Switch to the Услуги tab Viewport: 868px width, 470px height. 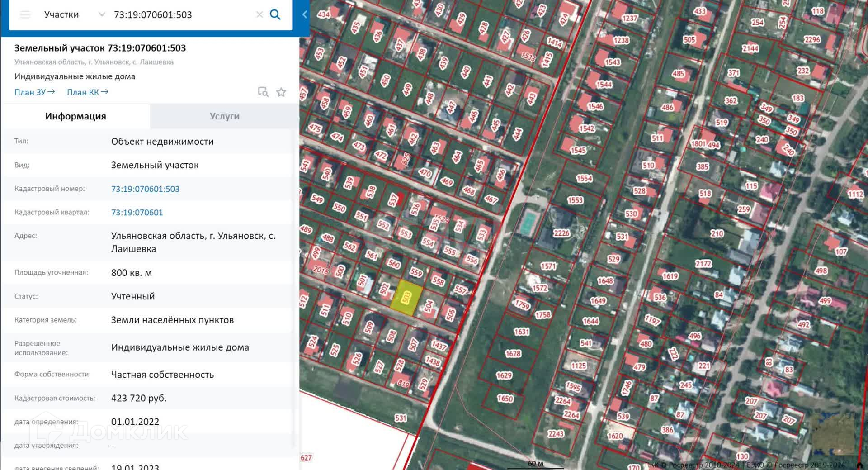pyautogui.click(x=225, y=116)
